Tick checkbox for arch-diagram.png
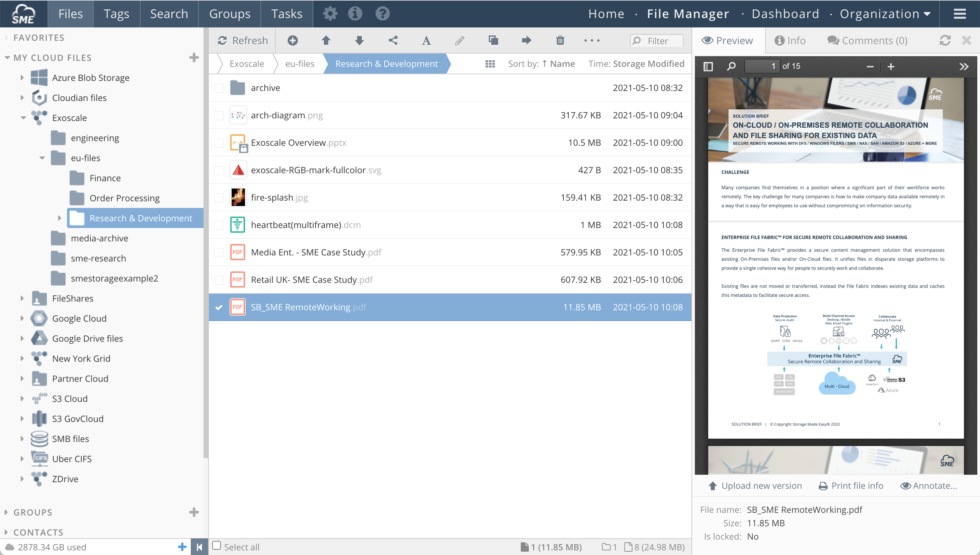Viewport: 980px width, 555px height. point(219,115)
